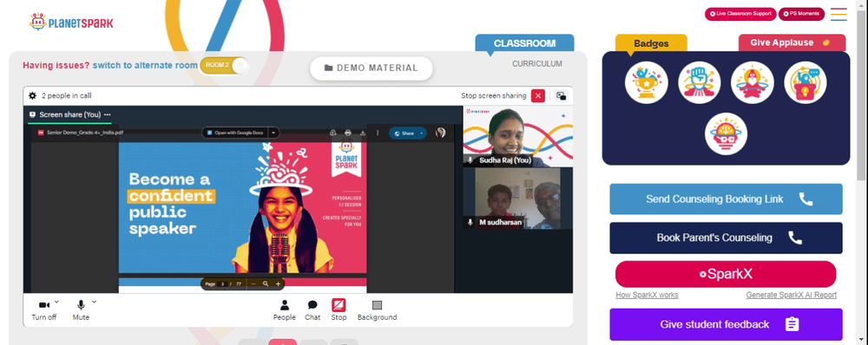
Task: Open call settings gear icon
Action: click(x=33, y=95)
